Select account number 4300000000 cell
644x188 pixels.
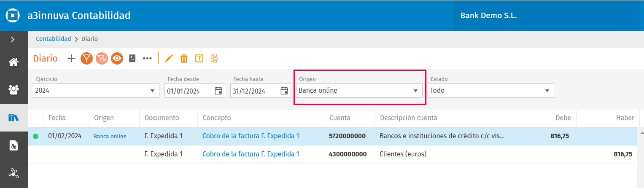coord(348,154)
